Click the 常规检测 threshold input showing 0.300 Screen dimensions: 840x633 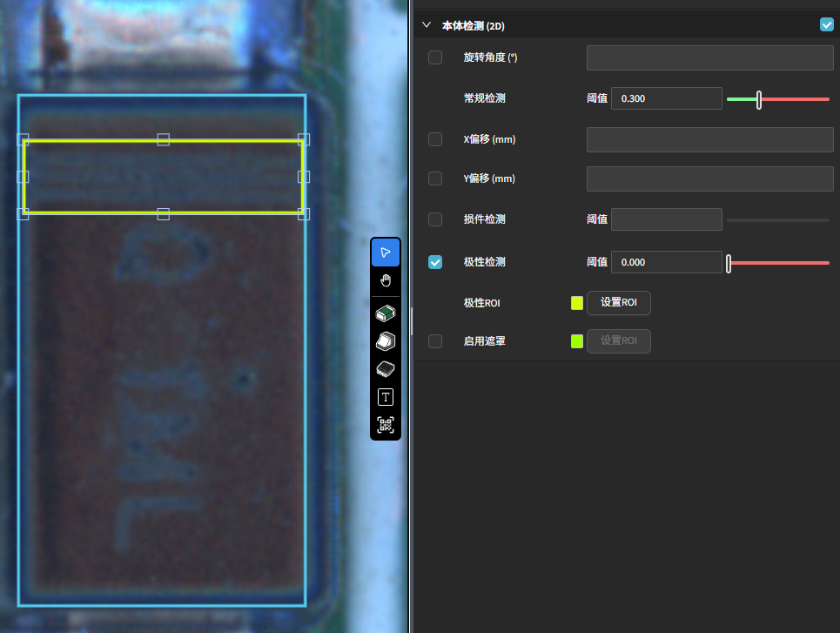pos(666,98)
